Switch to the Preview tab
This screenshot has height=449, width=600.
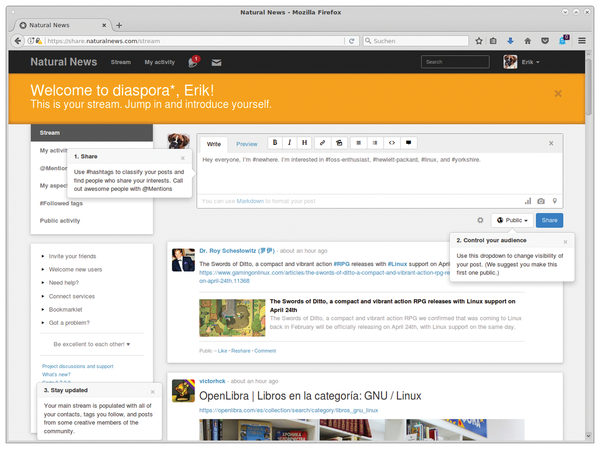click(247, 144)
